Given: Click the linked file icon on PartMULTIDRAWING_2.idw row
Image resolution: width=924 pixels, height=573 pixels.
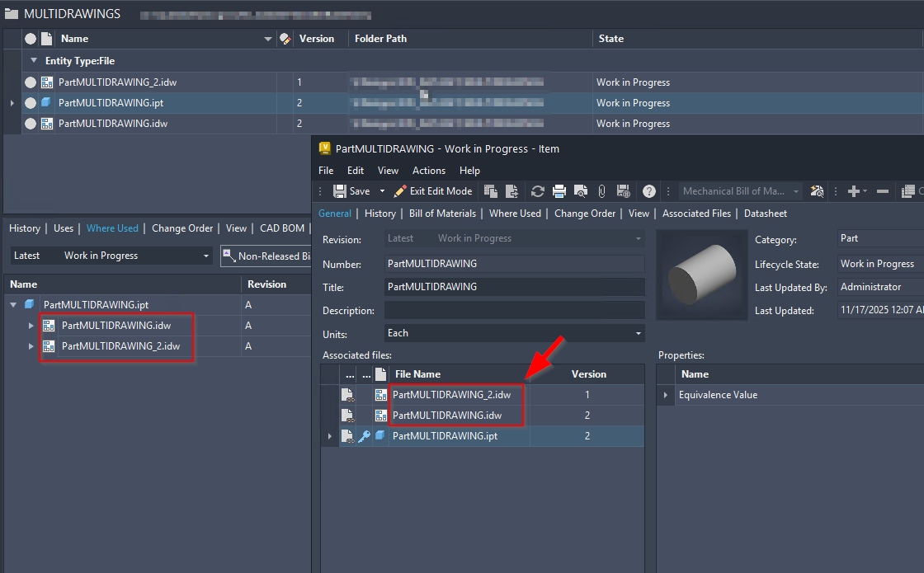Looking at the screenshot, I should tap(347, 395).
